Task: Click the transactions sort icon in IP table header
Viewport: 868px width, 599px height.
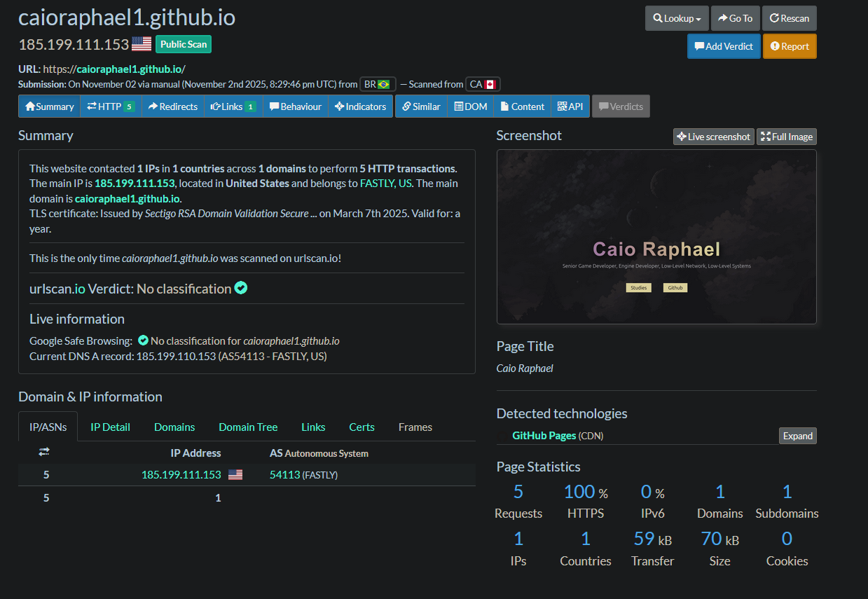Action: (x=43, y=453)
